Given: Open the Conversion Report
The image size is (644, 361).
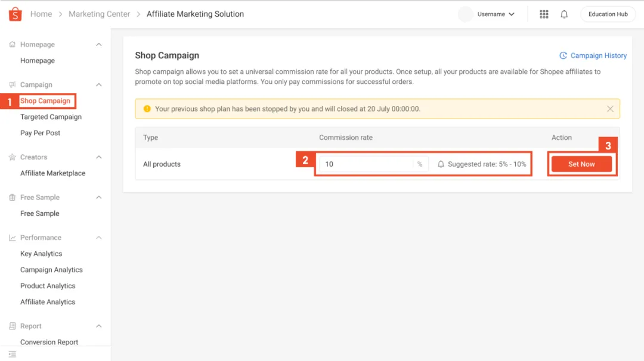Looking at the screenshot, I should (x=49, y=342).
